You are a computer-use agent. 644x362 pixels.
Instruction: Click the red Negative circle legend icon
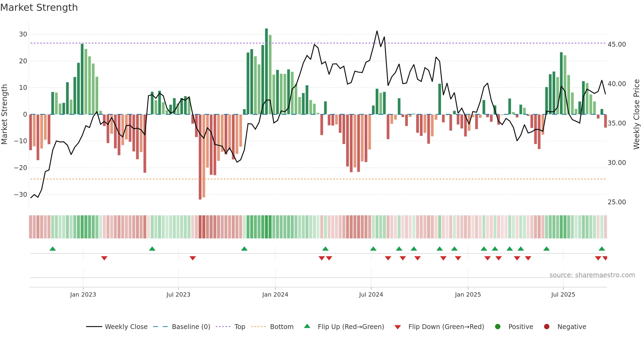tap(547, 327)
